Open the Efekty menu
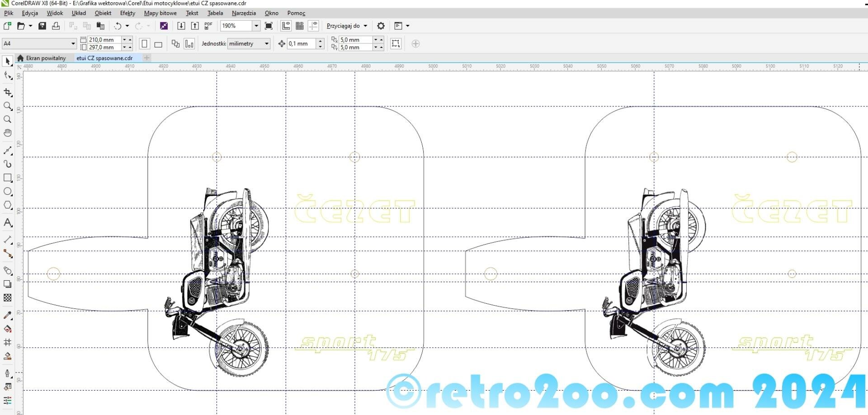The height and width of the screenshot is (415, 868). (127, 13)
